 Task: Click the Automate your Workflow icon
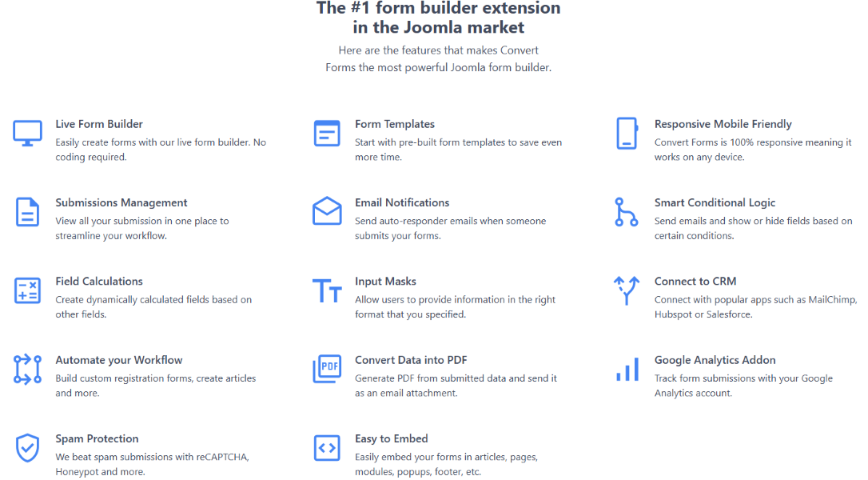(x=27, y=369)
